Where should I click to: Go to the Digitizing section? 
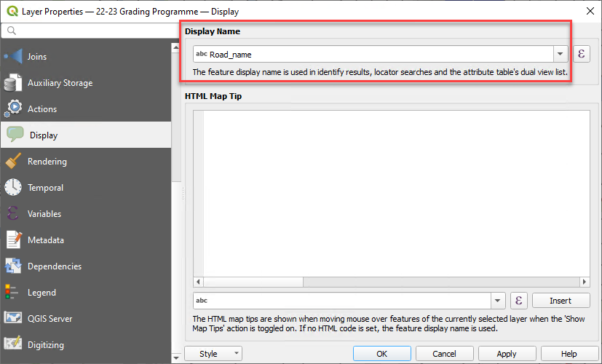45,345
